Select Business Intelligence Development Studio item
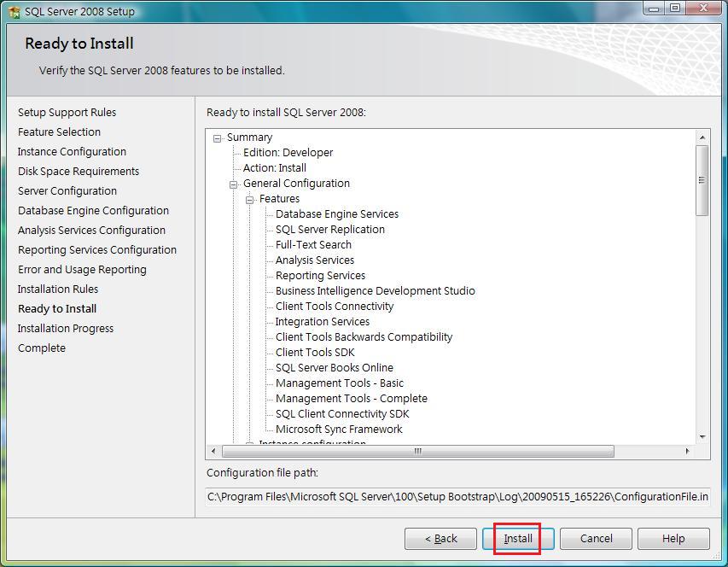The width and height of the screenshot is (728, 567). 376,291
